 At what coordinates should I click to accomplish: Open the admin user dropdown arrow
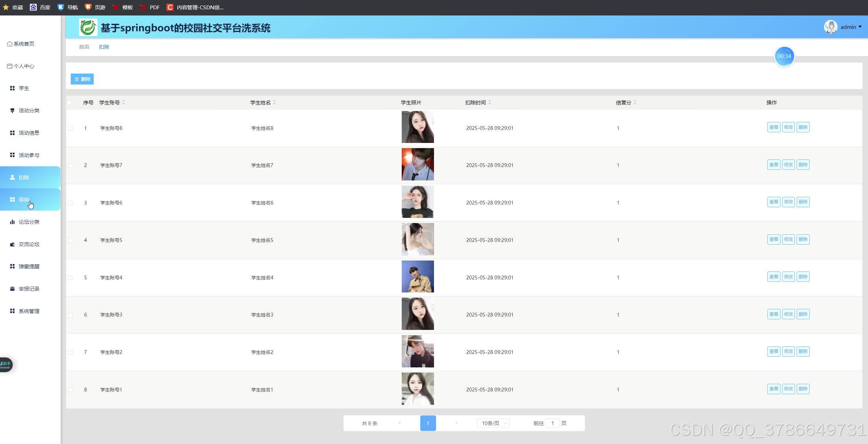click(860, 27)
